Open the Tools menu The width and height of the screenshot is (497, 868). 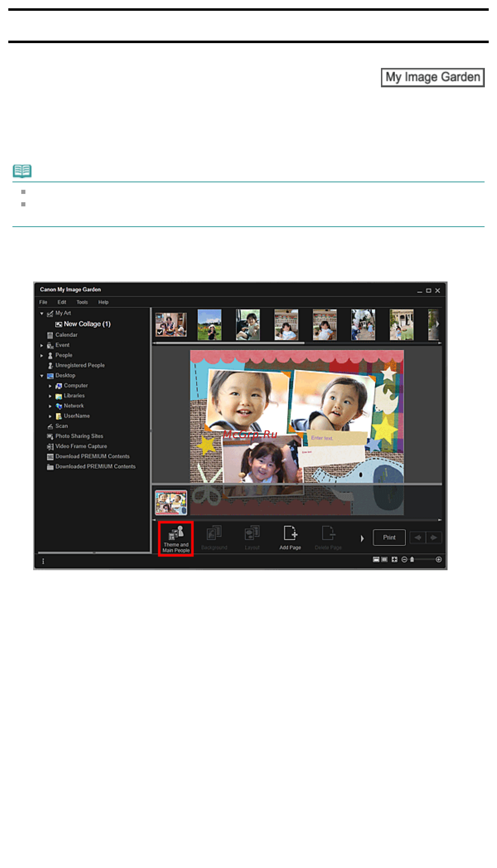coord(82,302)
